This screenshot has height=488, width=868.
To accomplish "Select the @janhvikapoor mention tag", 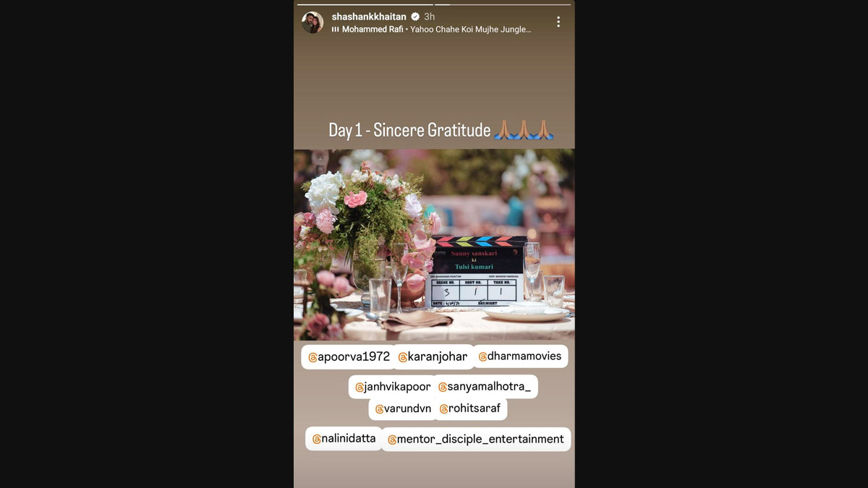I will (393, 387).
